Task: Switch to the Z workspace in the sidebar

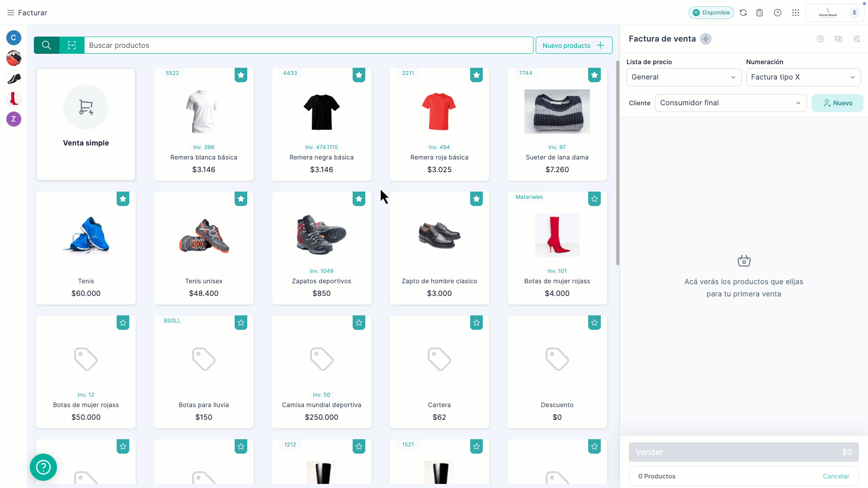Action: point(14,119)
